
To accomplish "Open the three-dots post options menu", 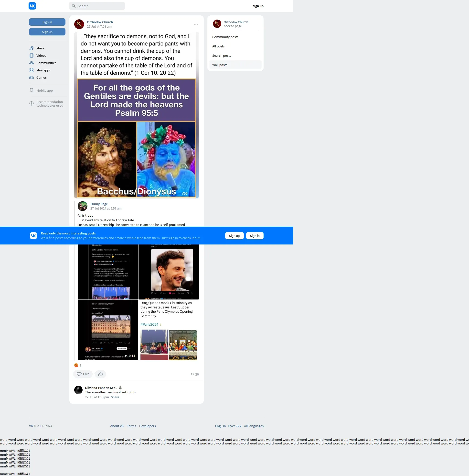I will (x=196, y=24).
